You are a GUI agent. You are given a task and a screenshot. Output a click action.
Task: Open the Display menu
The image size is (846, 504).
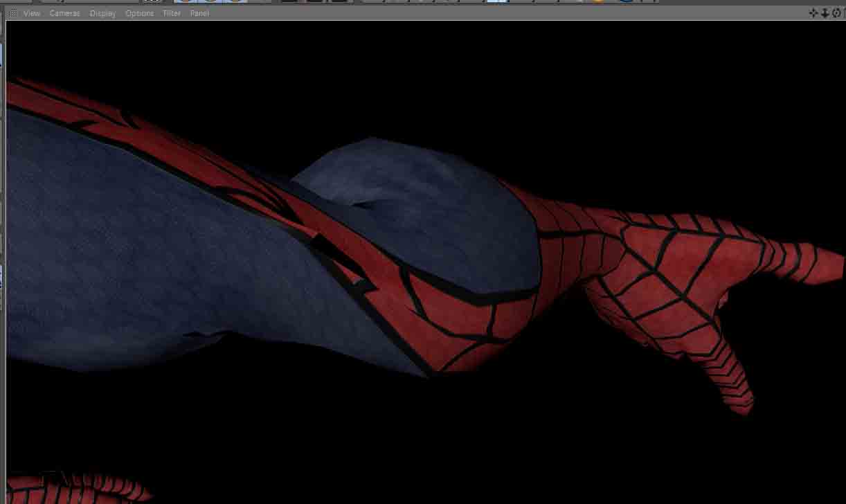(102, 13)
